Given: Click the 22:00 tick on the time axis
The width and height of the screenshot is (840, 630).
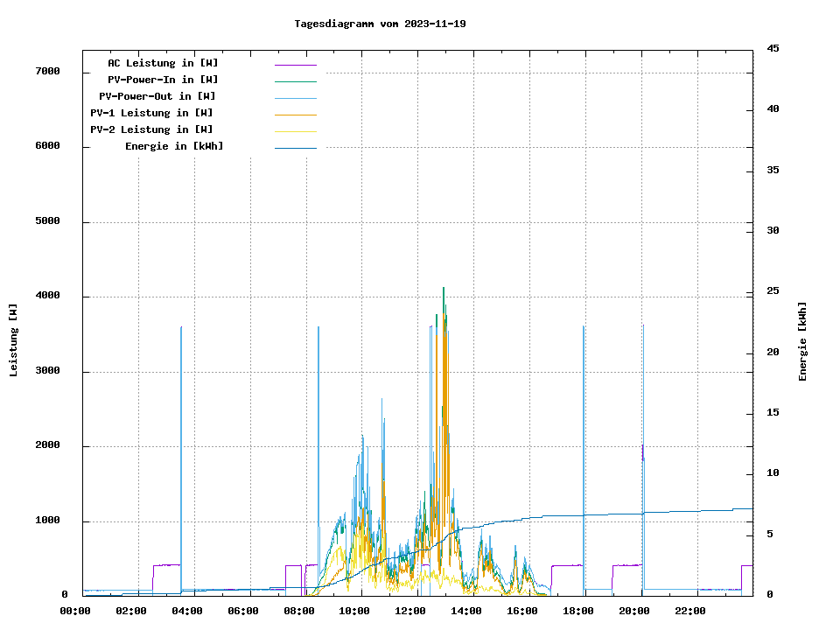Looking at the screenshot, I should click(689, 611).
